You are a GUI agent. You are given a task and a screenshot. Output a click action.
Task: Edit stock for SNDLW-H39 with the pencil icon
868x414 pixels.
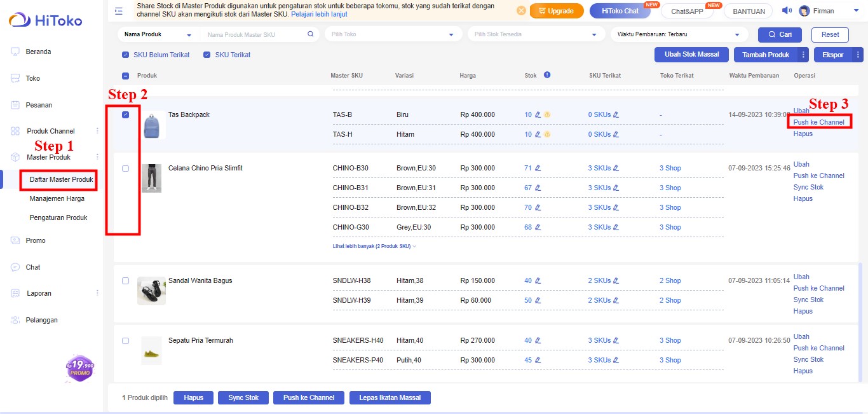538,301
